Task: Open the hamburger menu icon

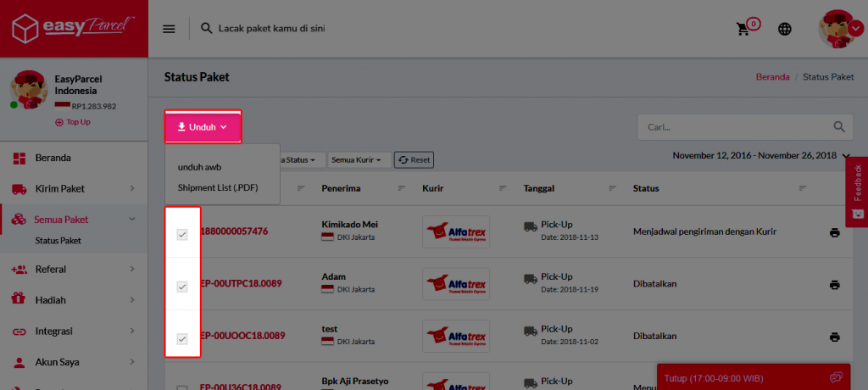Action: click(169, 29)
